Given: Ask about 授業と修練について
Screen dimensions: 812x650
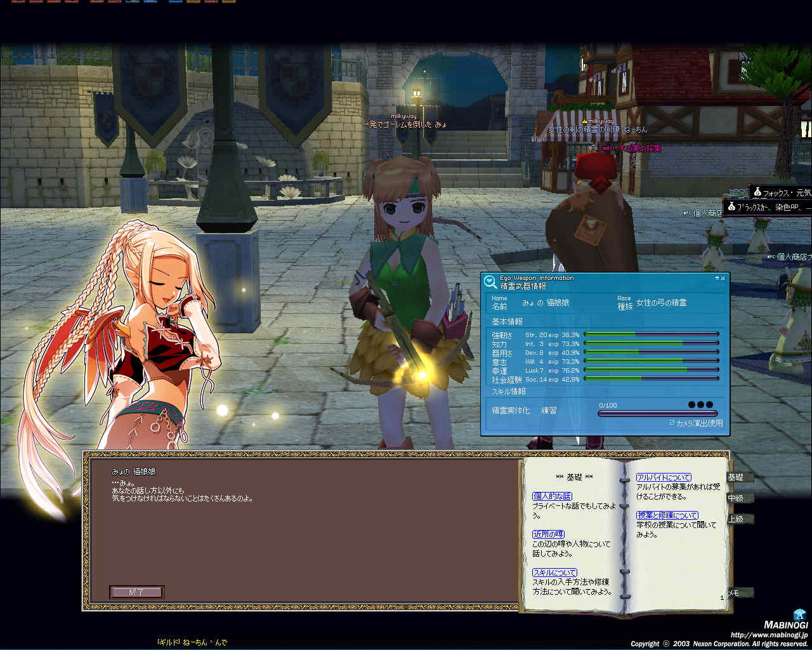Looking at the screenshot, I should (x=667, y=515).
